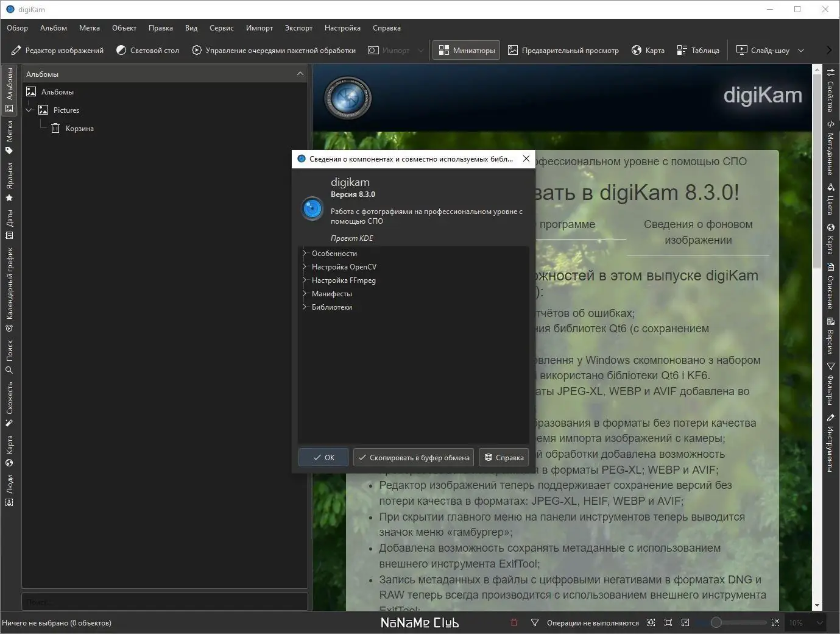The height and width of the screenshot is (634, 840).
Task: Click the red trash icon in status bar
Action: [x=514, y=622]
